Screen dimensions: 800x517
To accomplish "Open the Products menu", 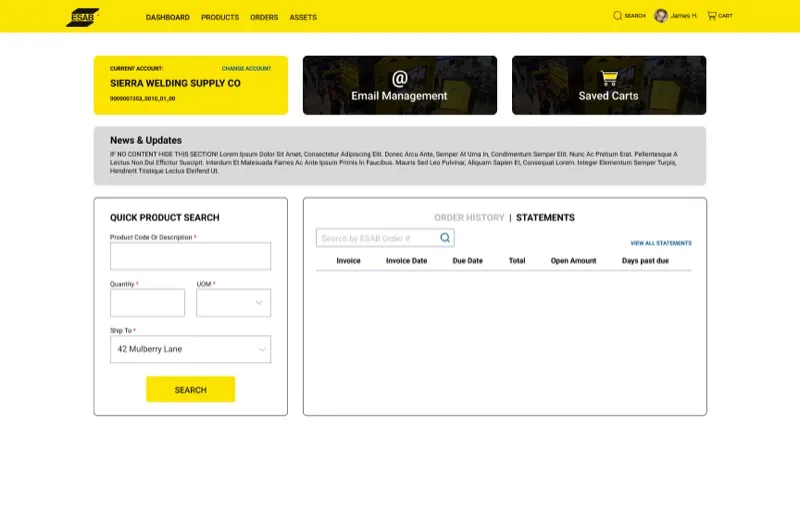I will (220, 17).
